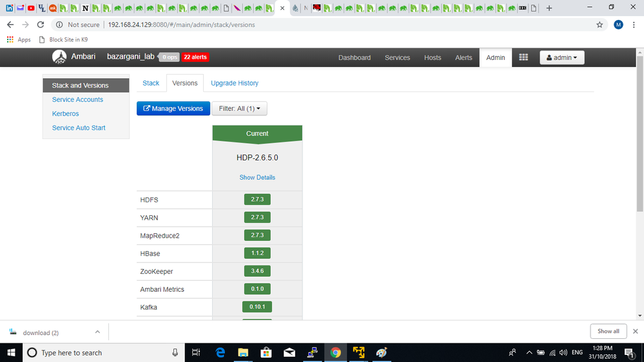Open Microsoft Edge from the taskbar

(220, 352)
